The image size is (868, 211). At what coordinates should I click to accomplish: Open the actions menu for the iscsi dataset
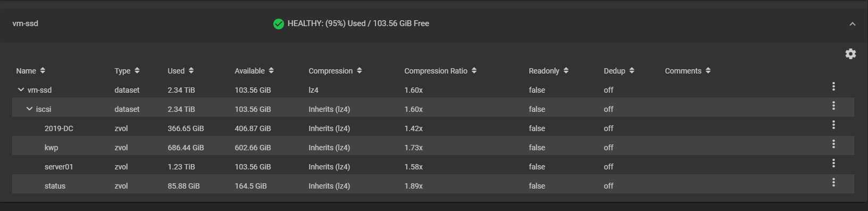pos(833,106)
